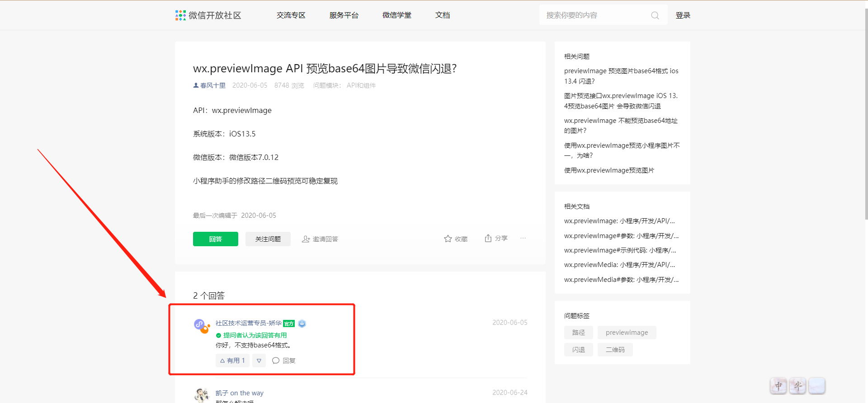This screenshot has height=403, width=868.
Task: Click the 闪退 tag
Action: point(579,350)
